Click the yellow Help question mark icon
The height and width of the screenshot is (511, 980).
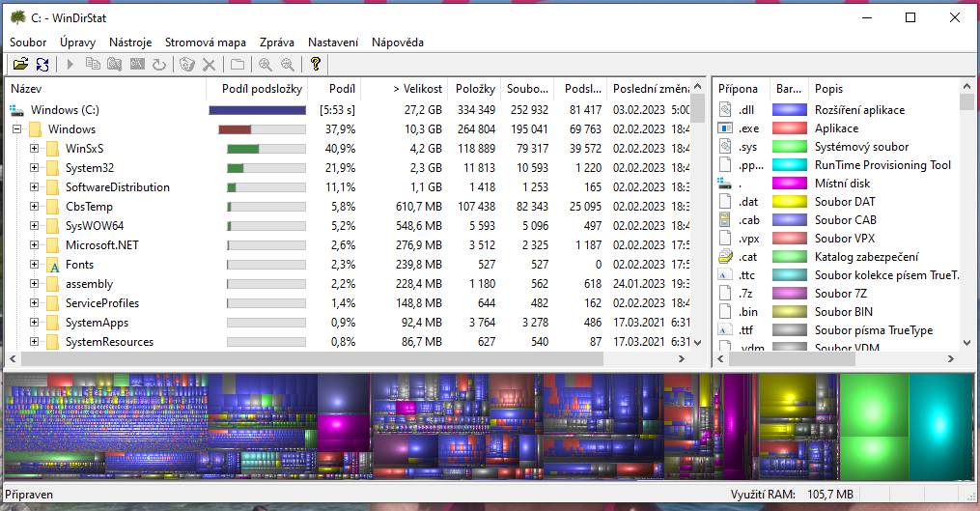point(315,64)
